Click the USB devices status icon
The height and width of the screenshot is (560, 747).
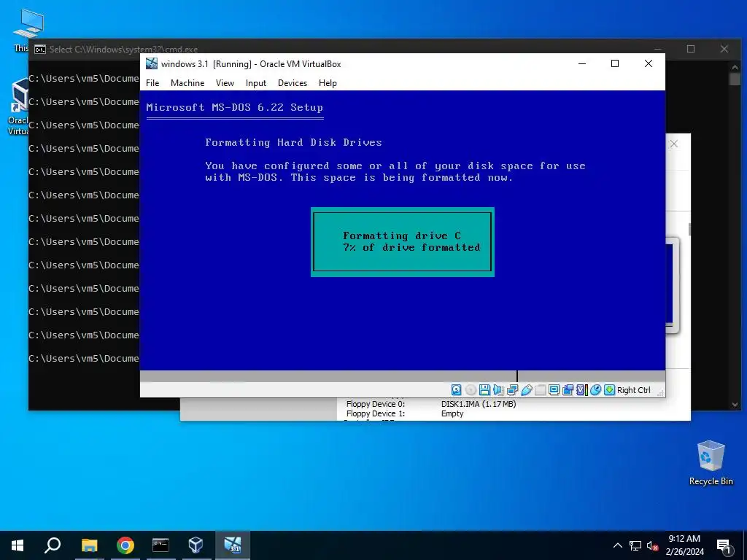526,390
